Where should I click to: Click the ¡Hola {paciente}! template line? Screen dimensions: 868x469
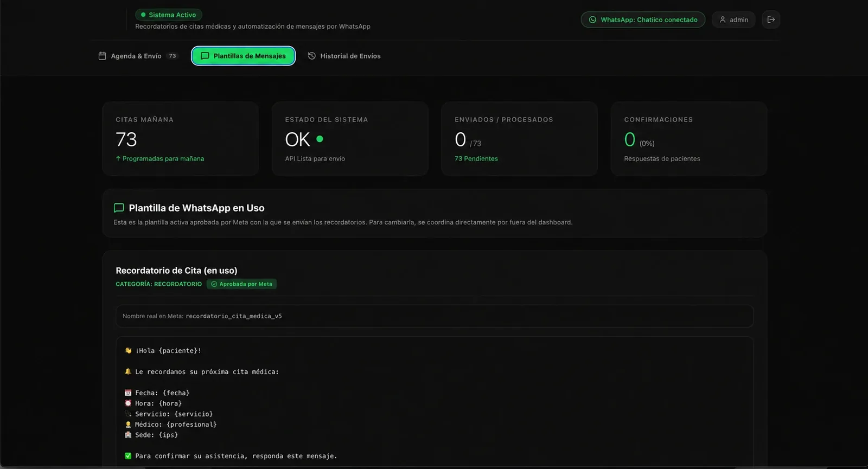pos(163,351)
